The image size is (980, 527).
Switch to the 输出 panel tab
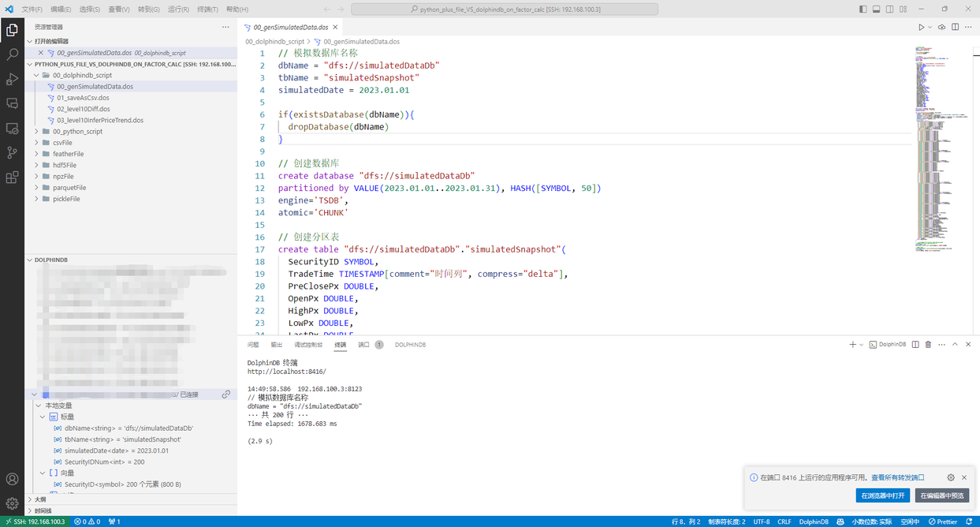point(275,344)
